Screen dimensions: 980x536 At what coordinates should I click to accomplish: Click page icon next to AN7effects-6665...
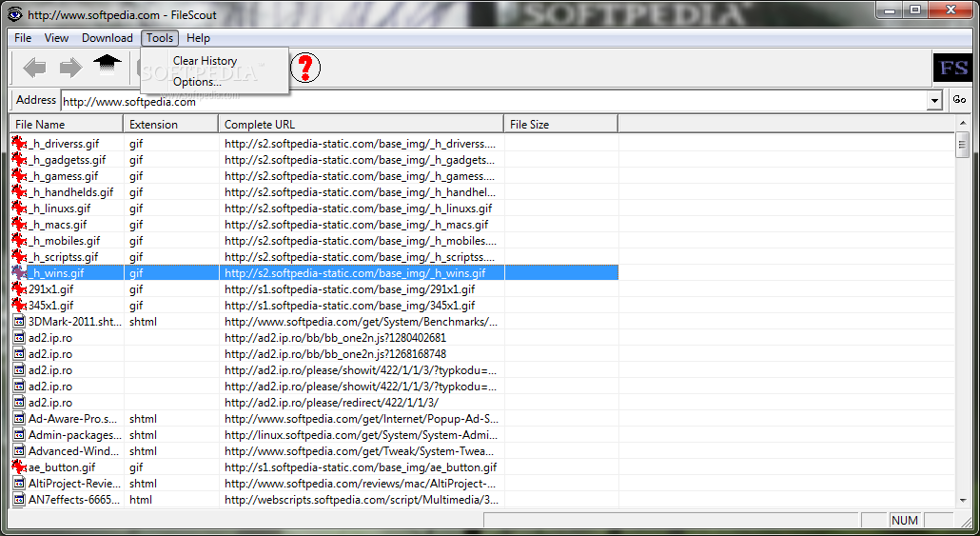click(19, 500)
